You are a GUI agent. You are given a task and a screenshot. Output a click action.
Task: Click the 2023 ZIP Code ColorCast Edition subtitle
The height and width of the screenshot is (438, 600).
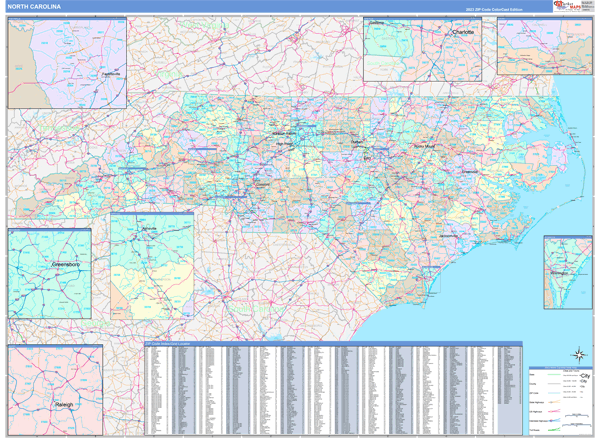coord(494,9)
